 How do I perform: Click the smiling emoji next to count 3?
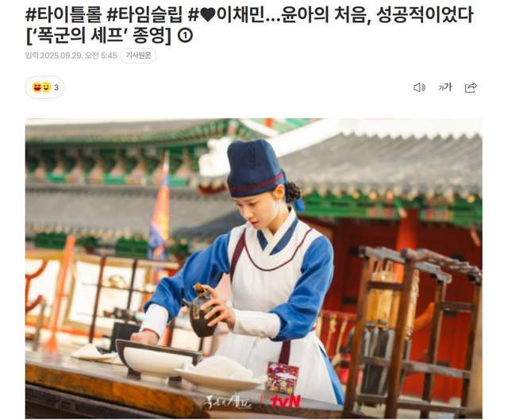(x=47, y=87)
